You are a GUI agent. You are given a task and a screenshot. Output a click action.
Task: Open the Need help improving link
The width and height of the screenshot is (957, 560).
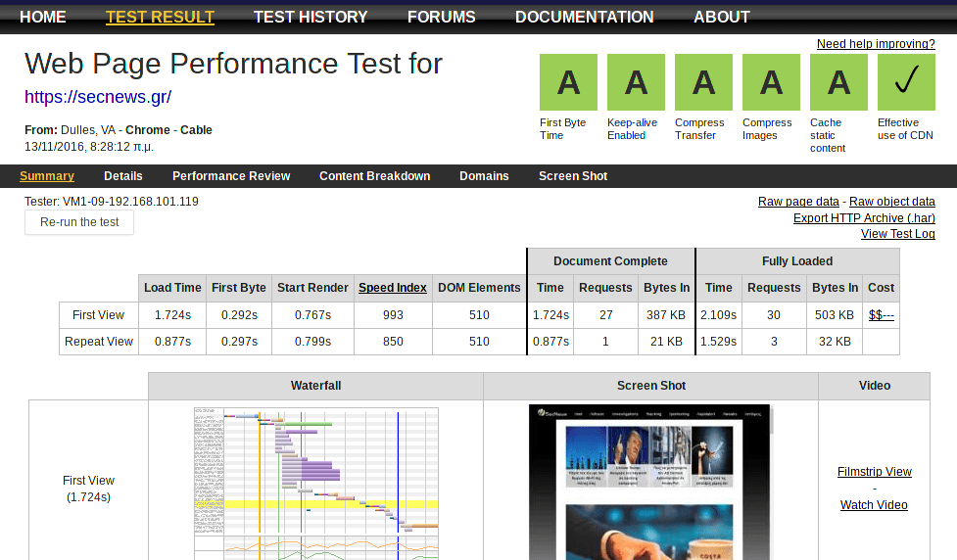point(876,44)
